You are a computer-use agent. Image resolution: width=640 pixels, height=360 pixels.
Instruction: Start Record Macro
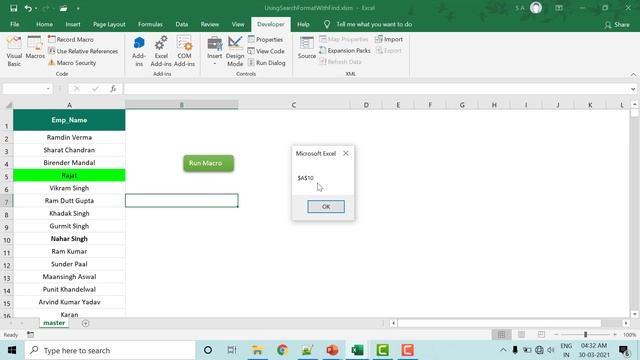[71, 40]
